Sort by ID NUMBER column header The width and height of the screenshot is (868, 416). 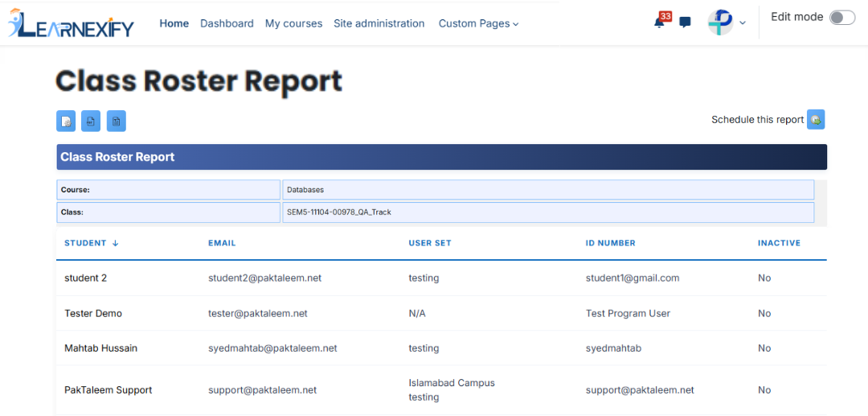611,243
